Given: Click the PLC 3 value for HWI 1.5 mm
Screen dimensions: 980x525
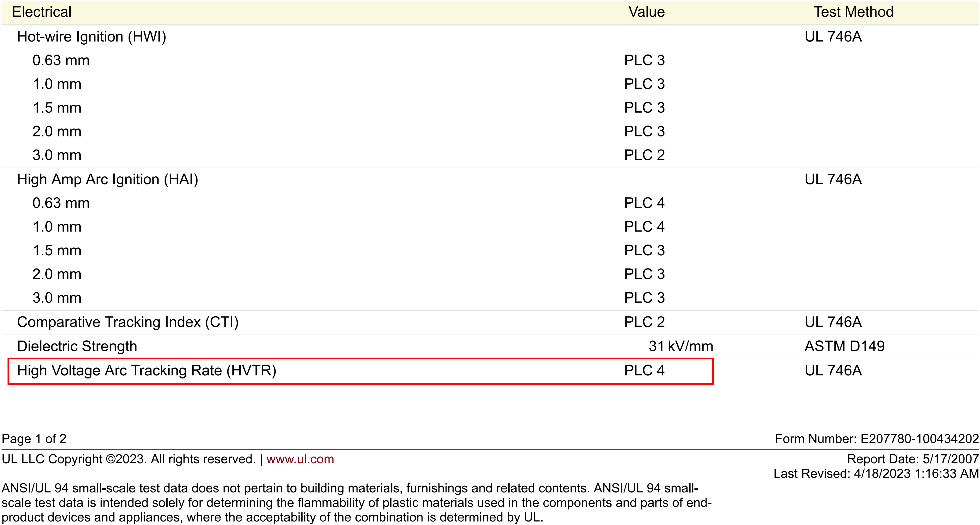Looking at the screenshot, I should (644, 108).
